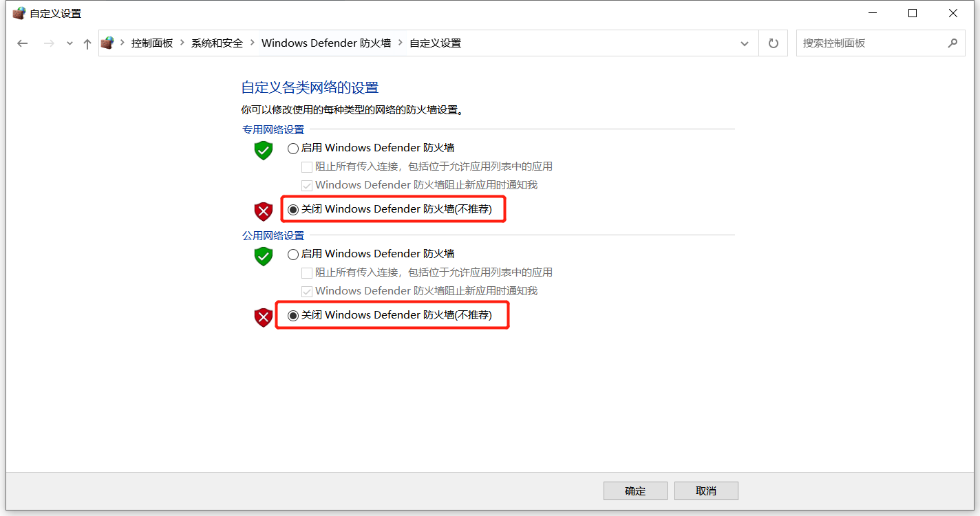Open the recent locations dropdown arrow
This screenshot has width=980, height=516.
70,43
